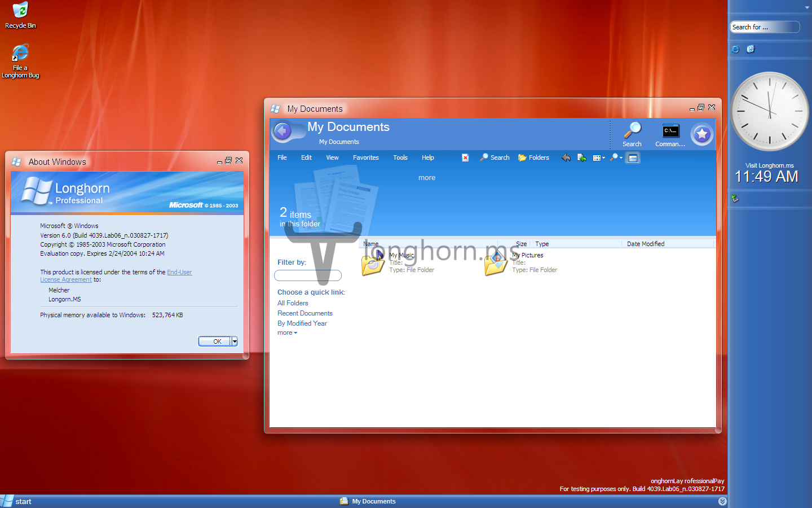The width and height of the screenshot is (812, 508).
Task: Click the Views grid toolbar icon
Action: click(x=597, y=158)
